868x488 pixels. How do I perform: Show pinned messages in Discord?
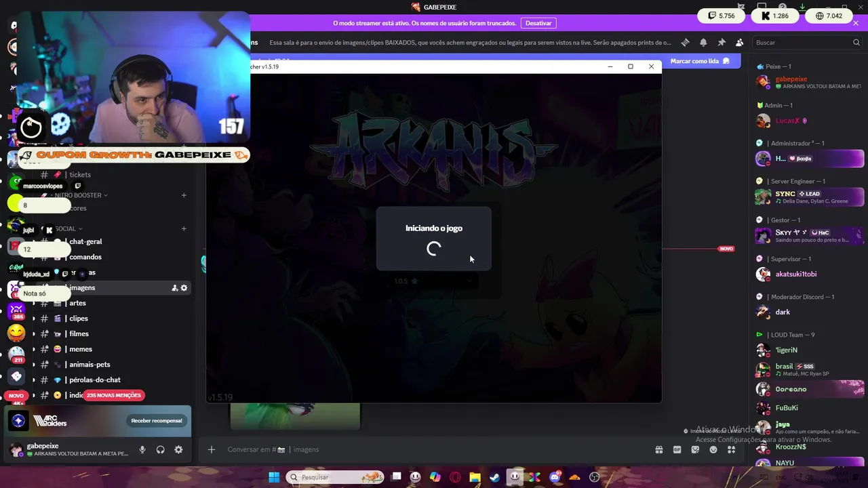coord(722,42)
